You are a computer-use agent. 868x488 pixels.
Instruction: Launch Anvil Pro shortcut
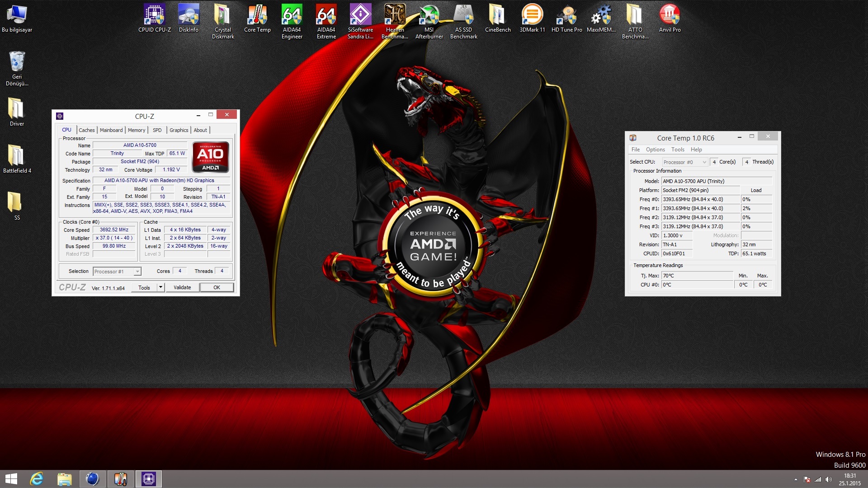(670, 18)
